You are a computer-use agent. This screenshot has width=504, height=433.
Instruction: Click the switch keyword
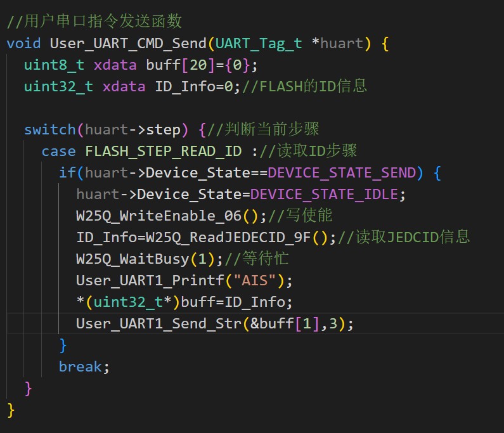(x=49, y=129)
